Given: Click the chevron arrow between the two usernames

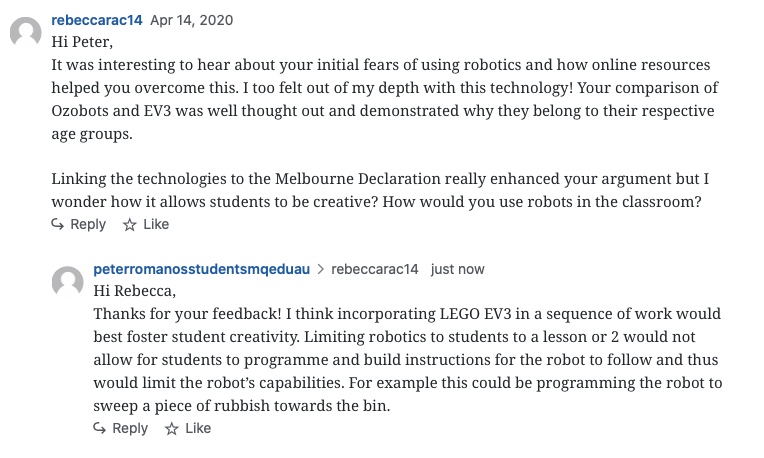Looking at the screenshot, I should 320,269.
